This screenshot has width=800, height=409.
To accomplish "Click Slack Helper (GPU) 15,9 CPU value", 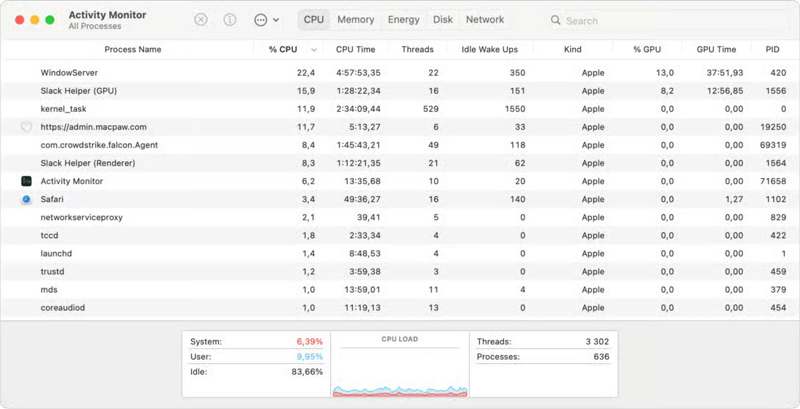I will (306, 91).
